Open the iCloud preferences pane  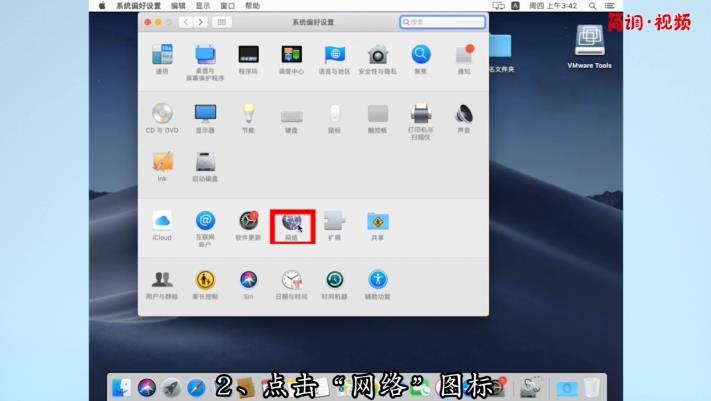click(x=162, y=225)
